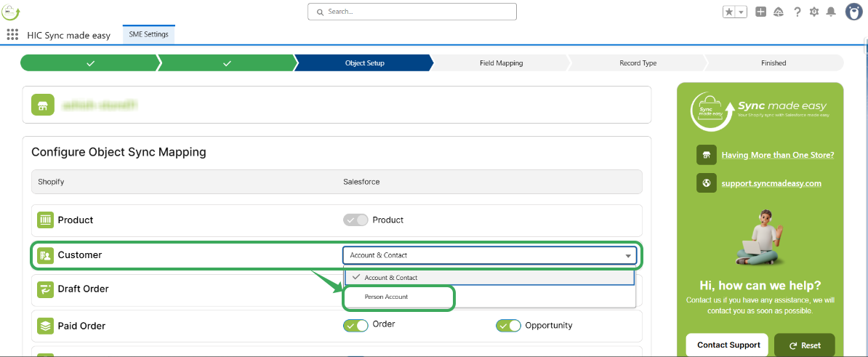Toggle the Paid Order to Order switch

click(x=355, y=325)
